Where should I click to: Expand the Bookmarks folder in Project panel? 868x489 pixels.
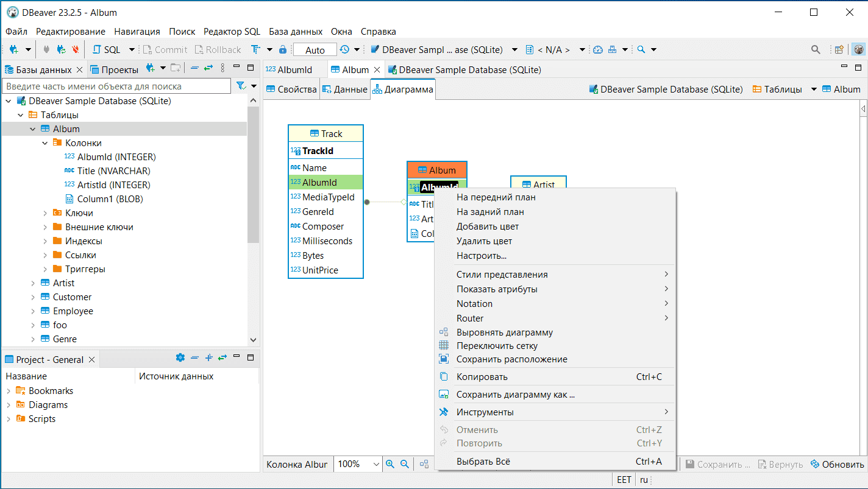pyautogui.click(x=9, y=391)
